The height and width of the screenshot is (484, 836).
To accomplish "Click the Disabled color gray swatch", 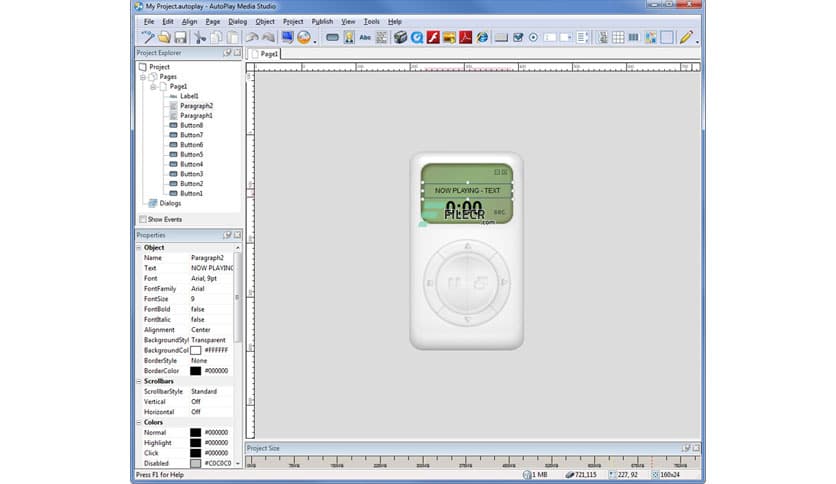I will point(196,463).
